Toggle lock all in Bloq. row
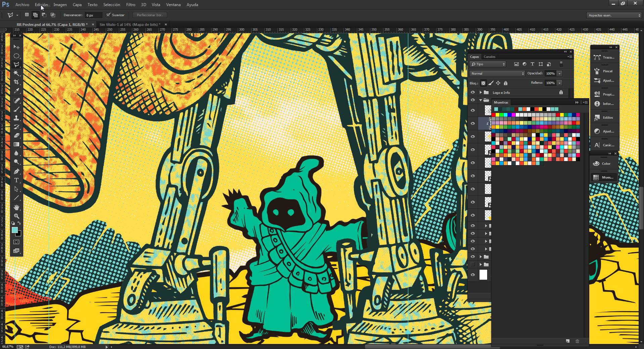 [x=506, y=83]
